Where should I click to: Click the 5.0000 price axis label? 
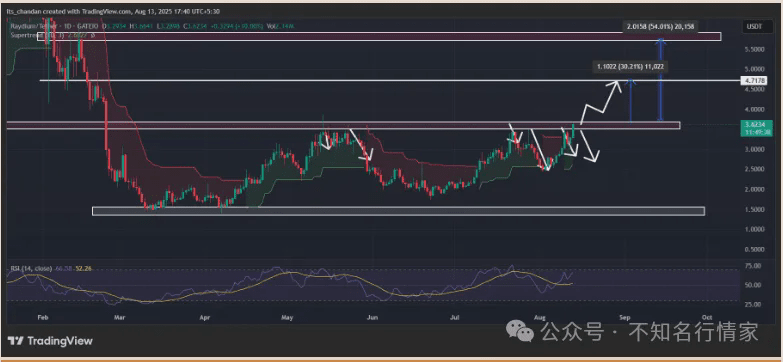755,69
